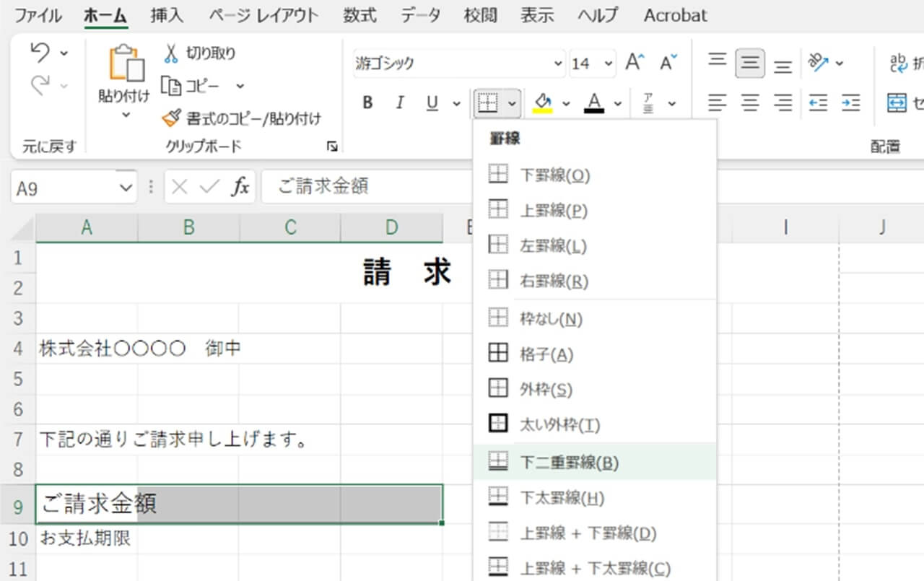Screen dimensions: 924x581
Task: Align text left
Action: click(717, 103)
